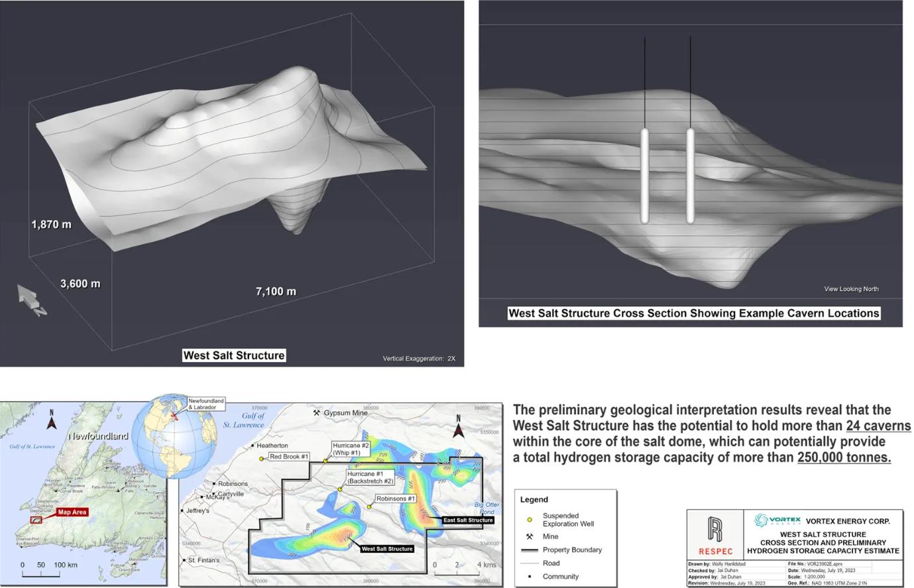Viewport: 914px width, 588px height.
Task: Select the yellow Suspended Exploration Well legend symbol
Action: [x=529, y=520]
